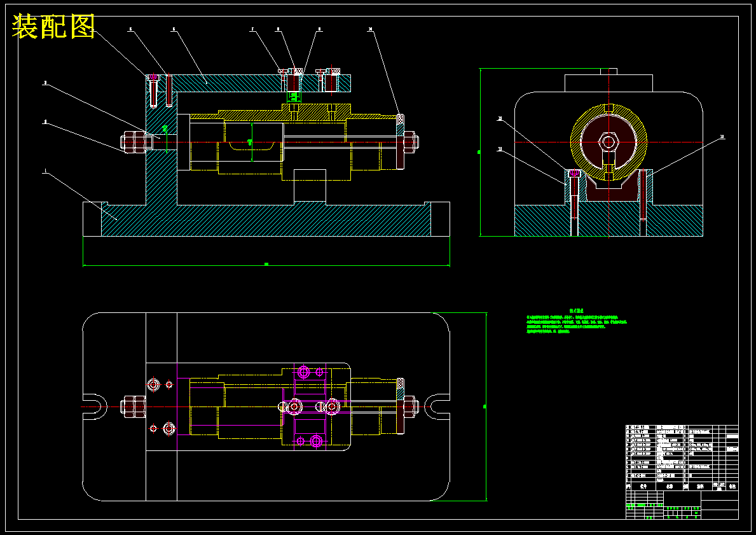Select the green vertical dimension line beside plan view
The image size is (756, 535).
486,406
